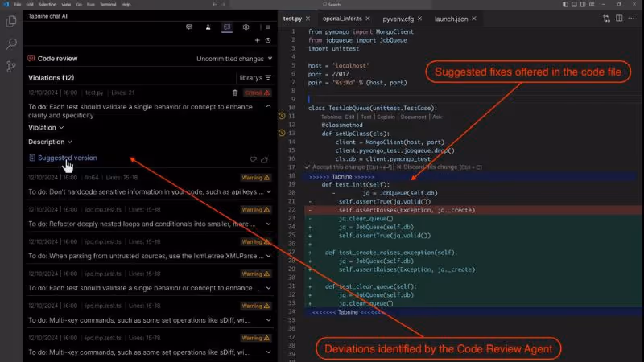
Task: Open the File menu
Action: click(x=17, y=5)
